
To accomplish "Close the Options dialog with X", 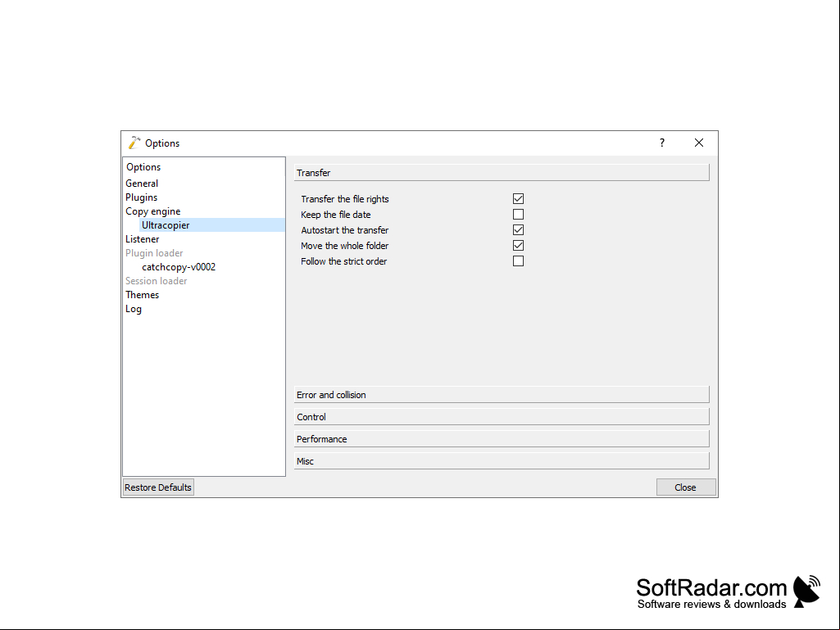I will pos(698,143).
